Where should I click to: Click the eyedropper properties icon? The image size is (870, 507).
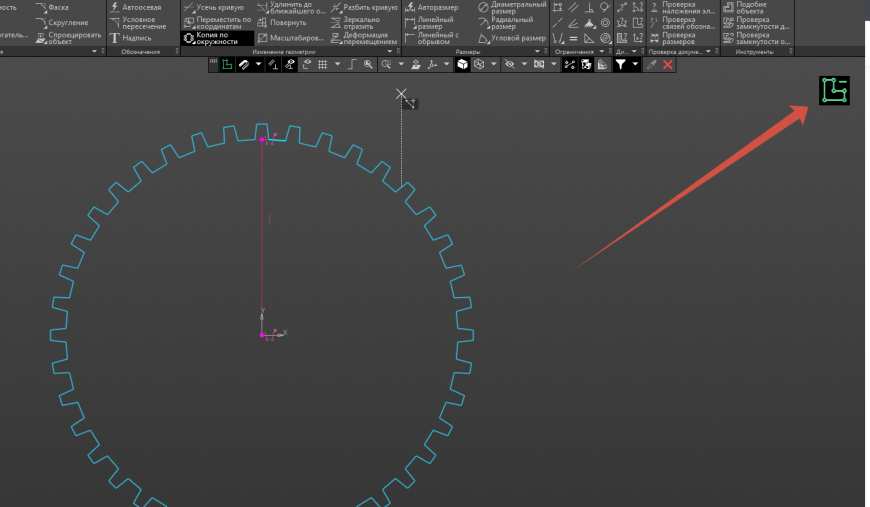click(651, 65)
